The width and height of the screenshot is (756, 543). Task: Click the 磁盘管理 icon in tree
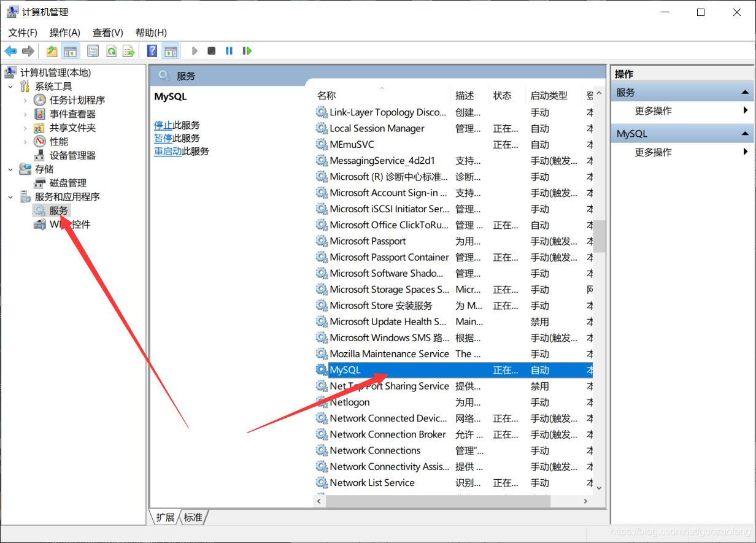pos(40,183)
